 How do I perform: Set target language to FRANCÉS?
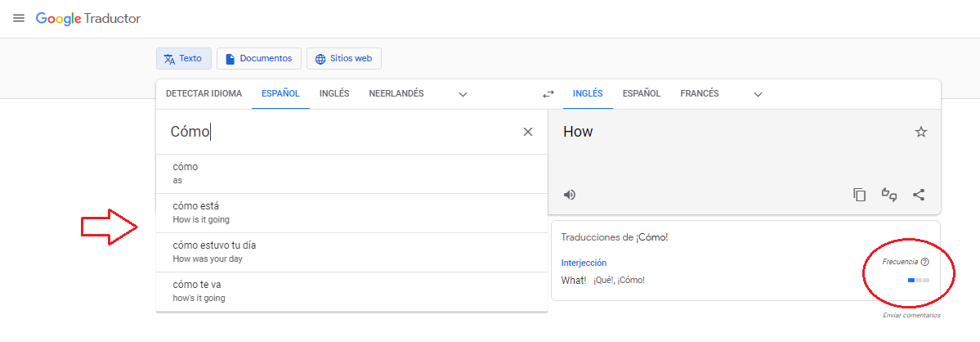pyautogui.click(x=699, y=93)
